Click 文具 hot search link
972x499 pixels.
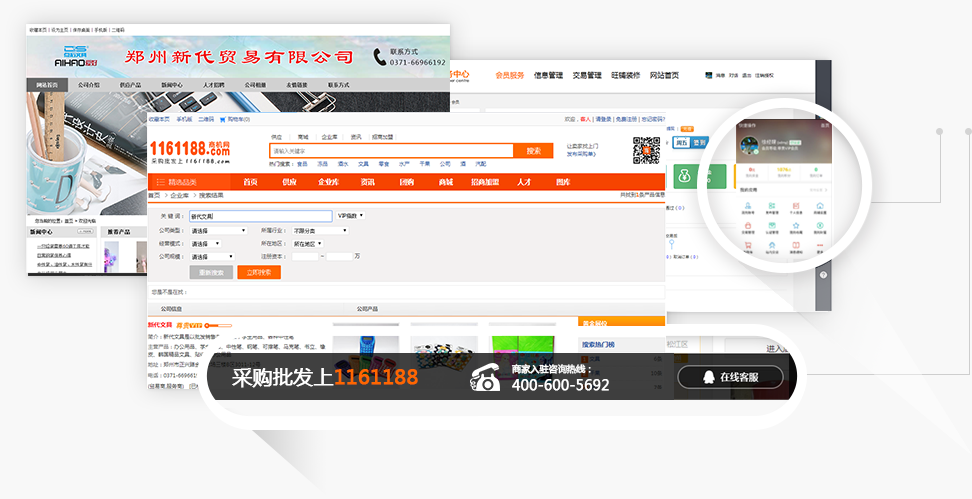click(x=363, y=164)
